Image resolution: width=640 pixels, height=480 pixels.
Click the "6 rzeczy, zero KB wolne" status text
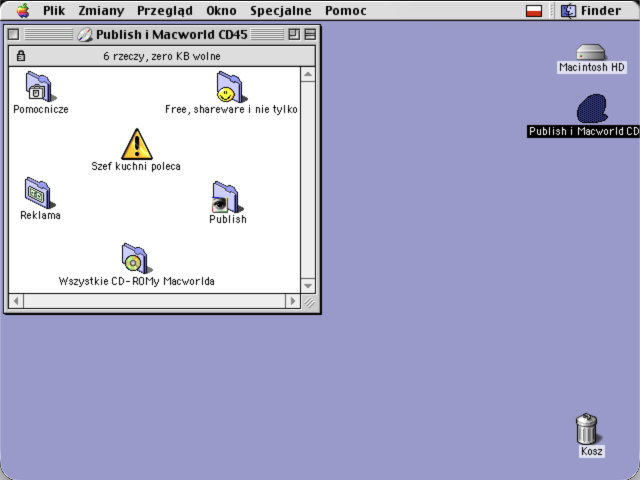click(x=162, y=56)
